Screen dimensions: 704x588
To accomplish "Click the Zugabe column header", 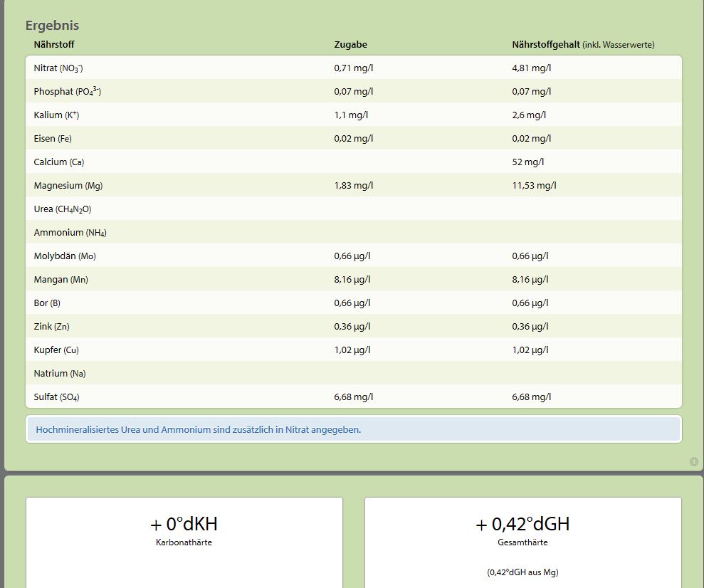I will click(x=350, y=45).
